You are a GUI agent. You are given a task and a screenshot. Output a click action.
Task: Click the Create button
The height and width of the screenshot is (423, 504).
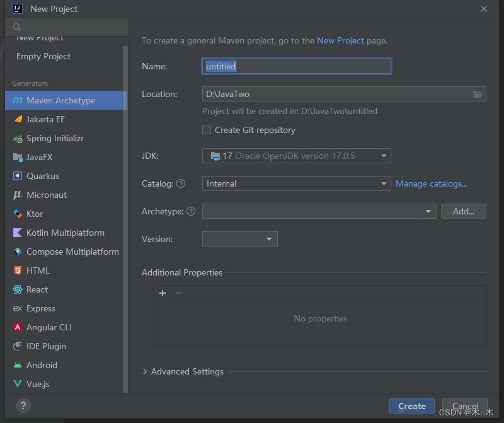click(412, 406)
